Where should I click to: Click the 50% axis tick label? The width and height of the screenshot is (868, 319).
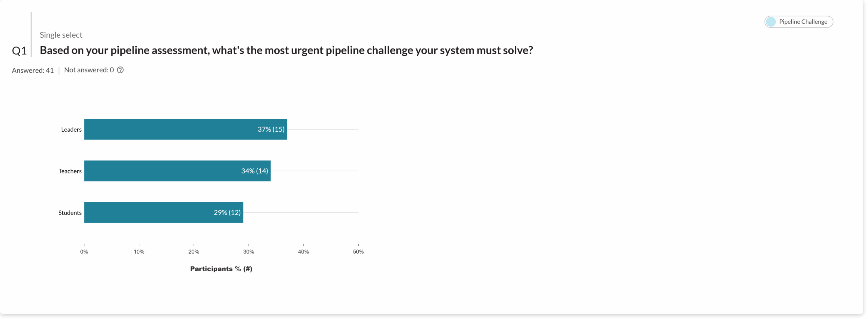point(358,252)
